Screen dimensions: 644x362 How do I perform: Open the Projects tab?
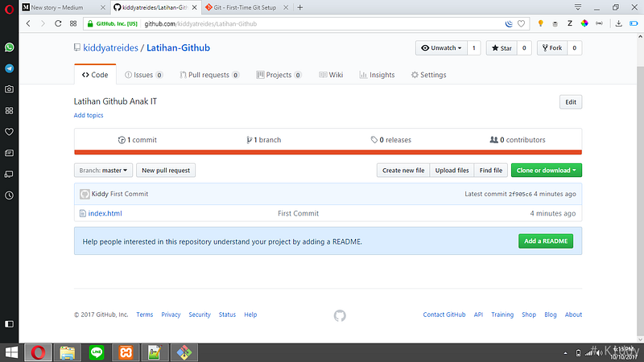click(279, 75)
